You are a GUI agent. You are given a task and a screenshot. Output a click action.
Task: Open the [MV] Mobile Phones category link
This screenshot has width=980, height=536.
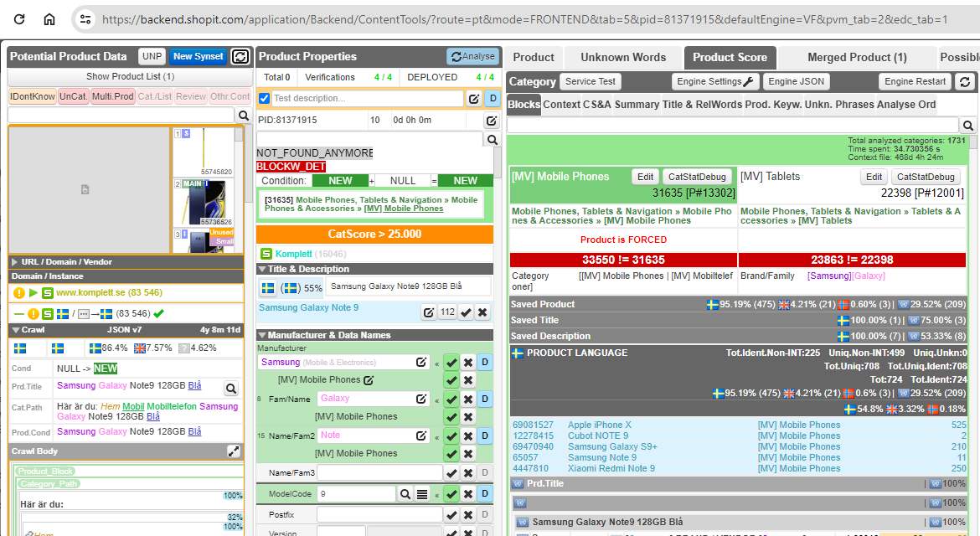pos(404,209)
